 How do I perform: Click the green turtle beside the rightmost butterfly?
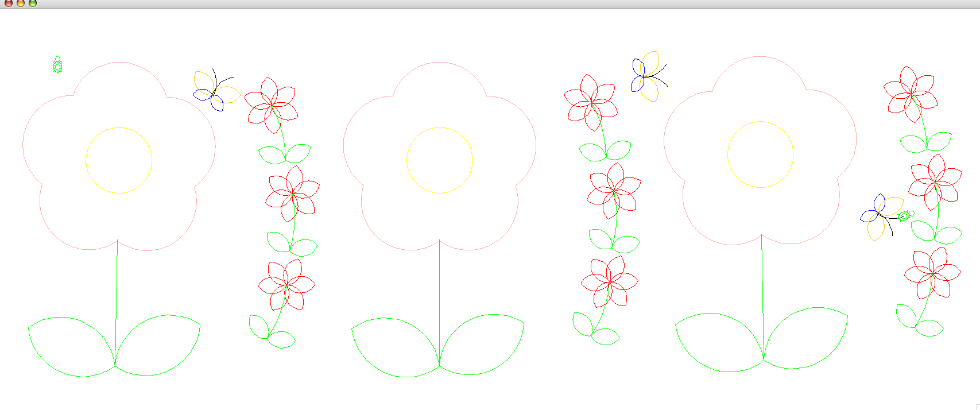(905, 216)
